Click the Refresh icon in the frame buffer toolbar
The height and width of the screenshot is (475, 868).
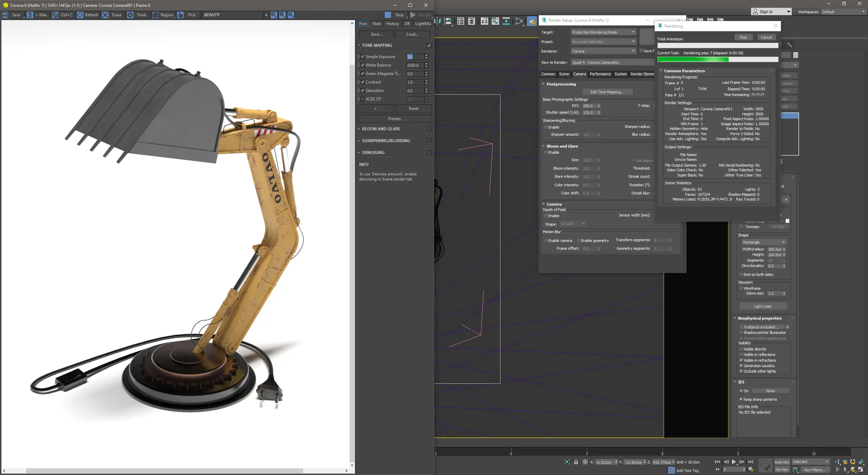pyautogui.click(x=80, y=15)
